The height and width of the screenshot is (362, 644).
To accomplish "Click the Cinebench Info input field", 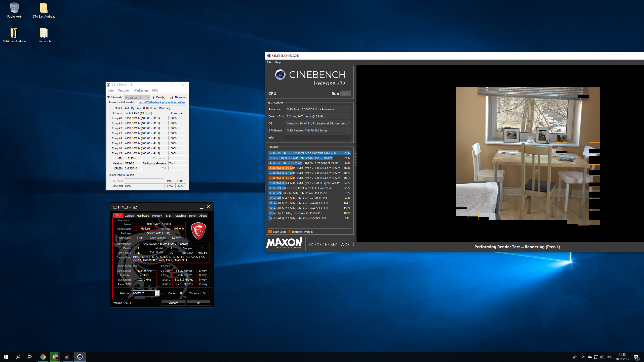I will (x=318, y=138).
